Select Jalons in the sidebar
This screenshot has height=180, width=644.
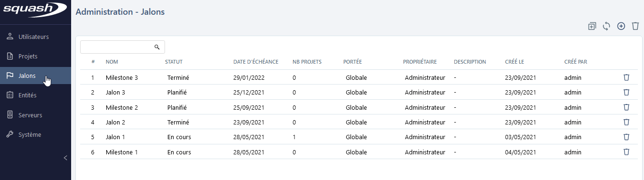coord(36,76)
